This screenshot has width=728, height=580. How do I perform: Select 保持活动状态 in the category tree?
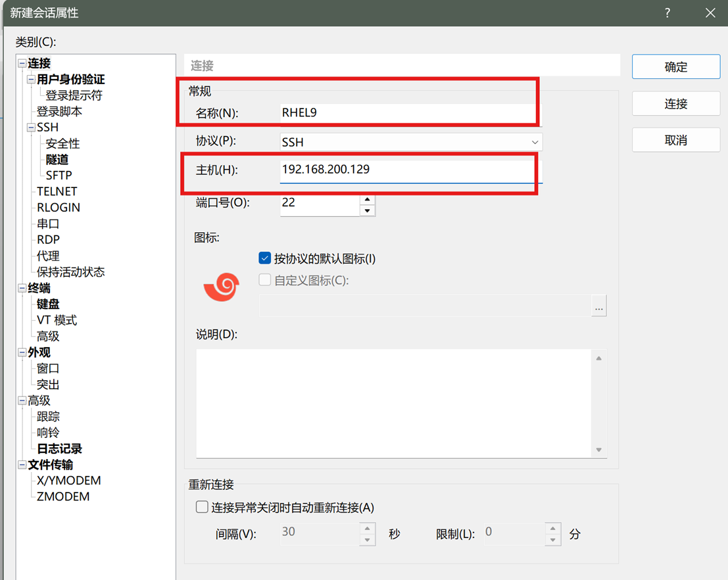tap(71, 272)
